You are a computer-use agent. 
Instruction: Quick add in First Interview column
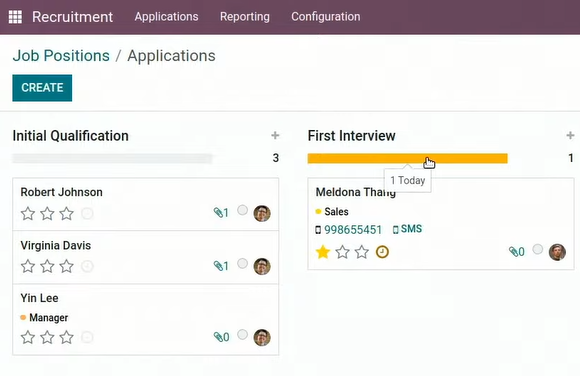coord(570,135)
